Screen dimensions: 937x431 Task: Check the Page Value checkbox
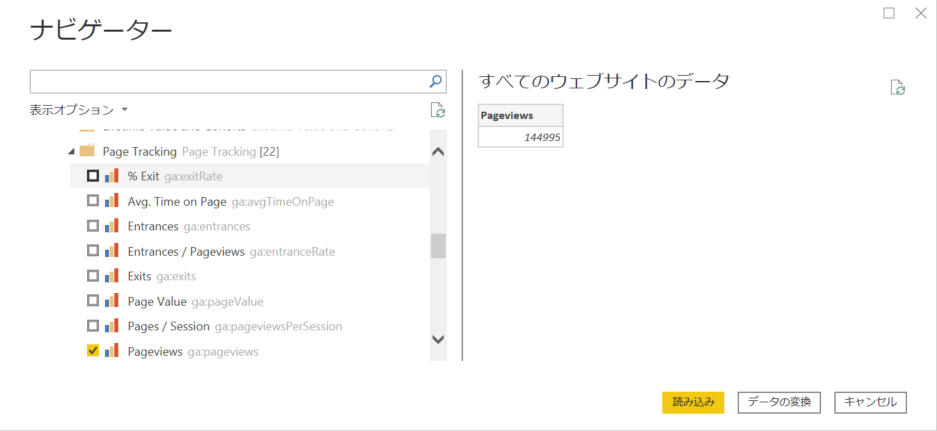(x=93, y=301)
